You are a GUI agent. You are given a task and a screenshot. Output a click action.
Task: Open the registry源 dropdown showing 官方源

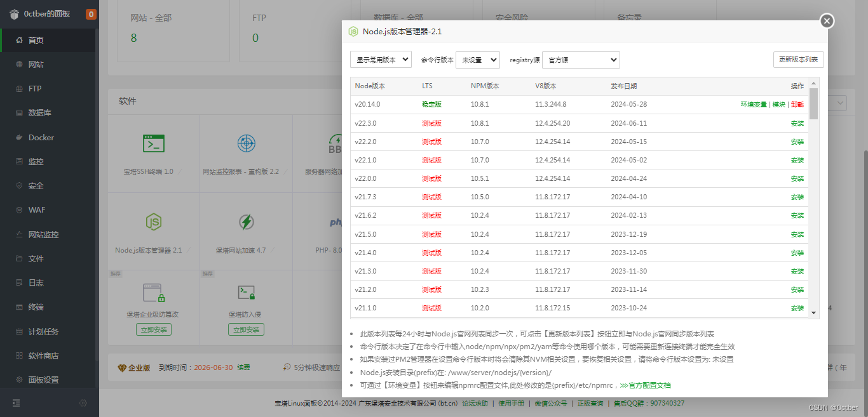(581, 60)
